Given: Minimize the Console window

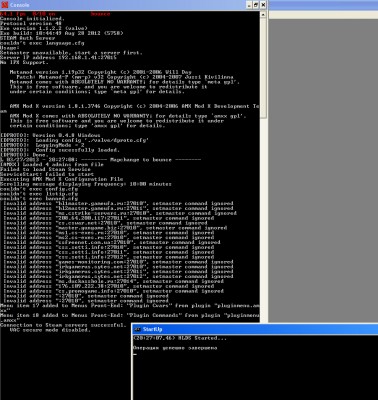Looking at the screenshot, I should (x=249, y=5).
